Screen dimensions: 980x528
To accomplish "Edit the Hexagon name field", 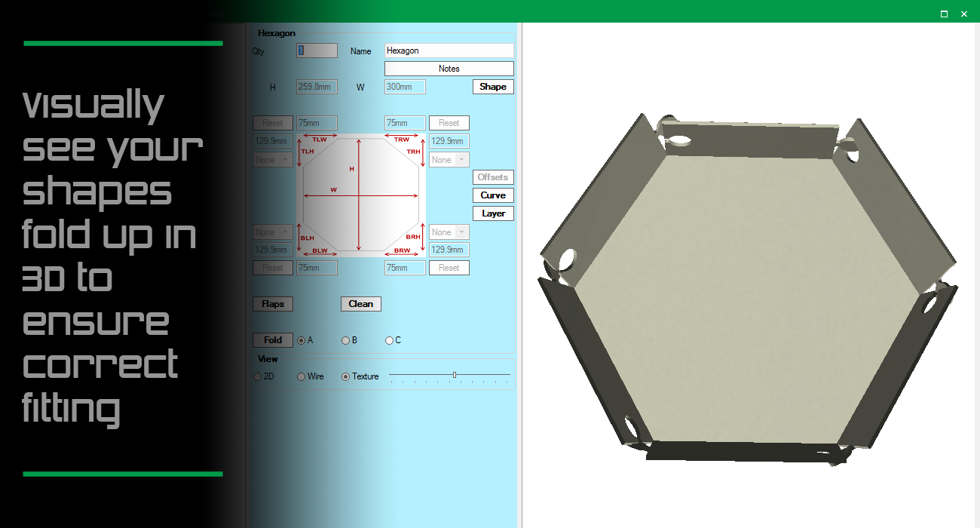I will tap(449, 50).
